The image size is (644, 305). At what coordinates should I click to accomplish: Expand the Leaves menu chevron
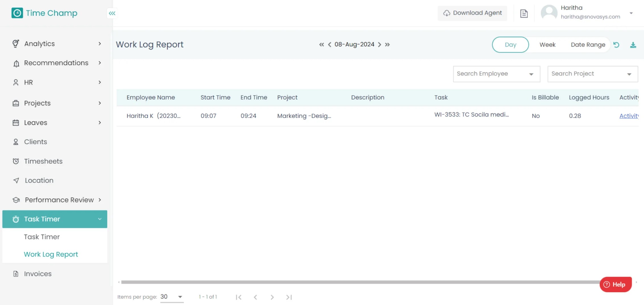(100, 123)
